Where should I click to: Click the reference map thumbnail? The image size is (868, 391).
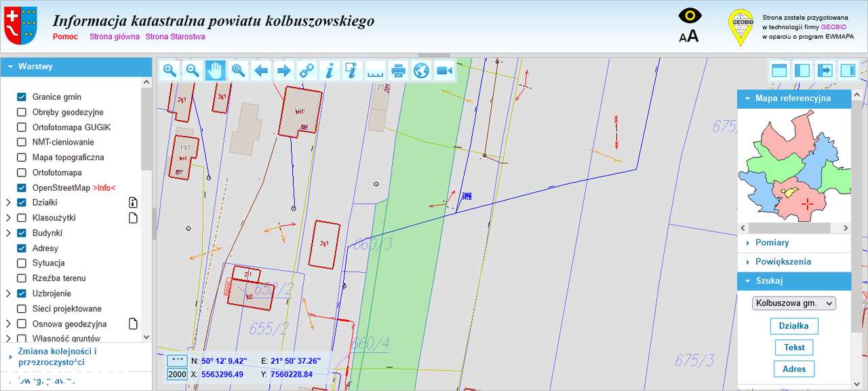[794, 165]
